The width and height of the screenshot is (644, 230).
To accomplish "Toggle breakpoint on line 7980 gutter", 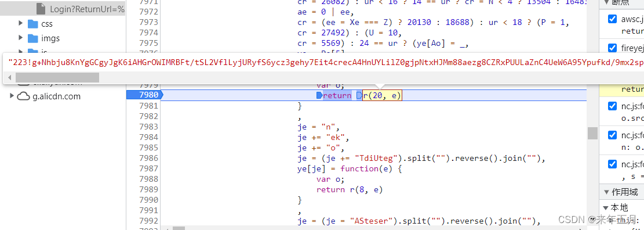I will pyautogui.click(x=144, y=95).
